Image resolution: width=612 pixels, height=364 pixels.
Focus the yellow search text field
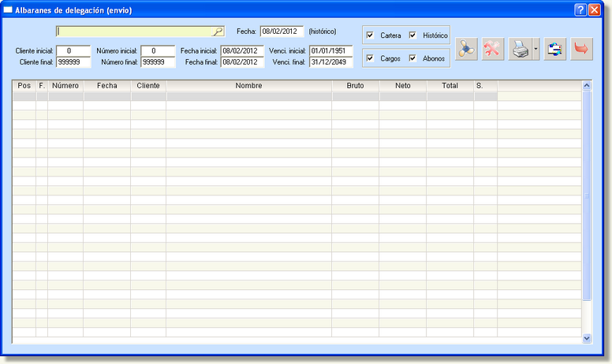[134, 32]
